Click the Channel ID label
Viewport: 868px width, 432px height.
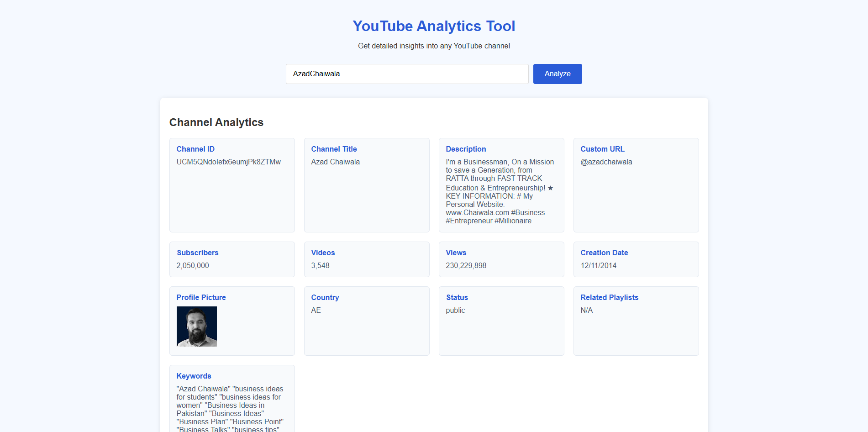tap(195, 149)
